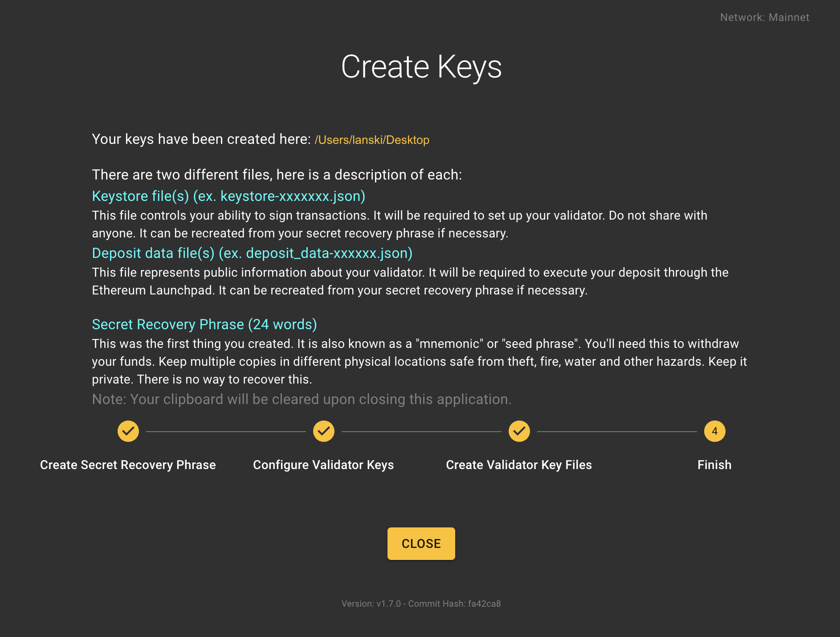Click the Keystore file(s) heading
The width and height of the screenshot is (840, 637).
click(x=228, y=196)
